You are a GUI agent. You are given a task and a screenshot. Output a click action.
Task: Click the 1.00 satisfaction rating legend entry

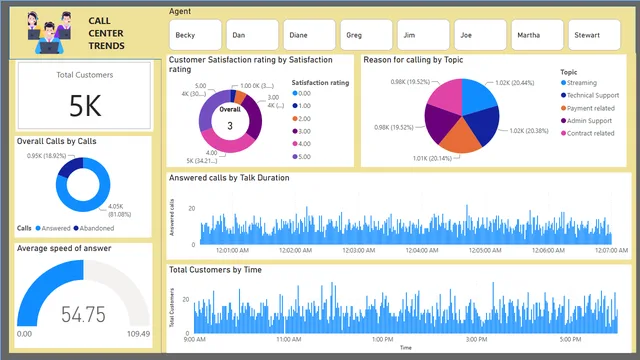pos(302,106)
